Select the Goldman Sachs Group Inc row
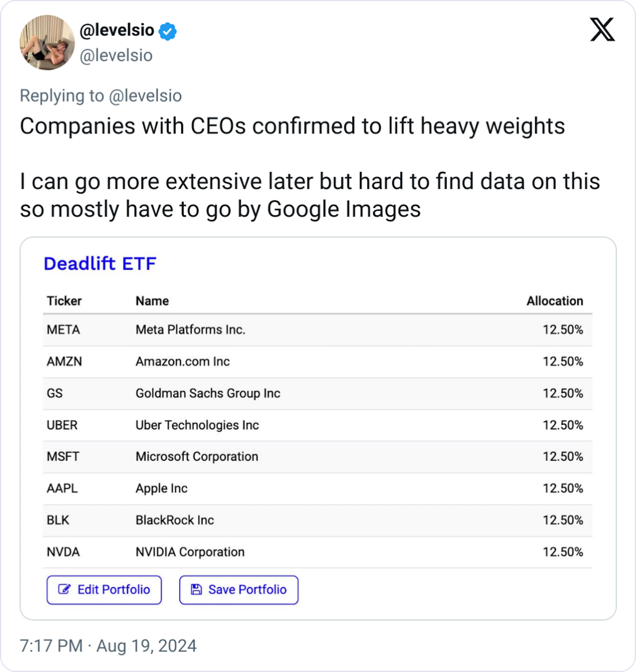 [208, 393]
